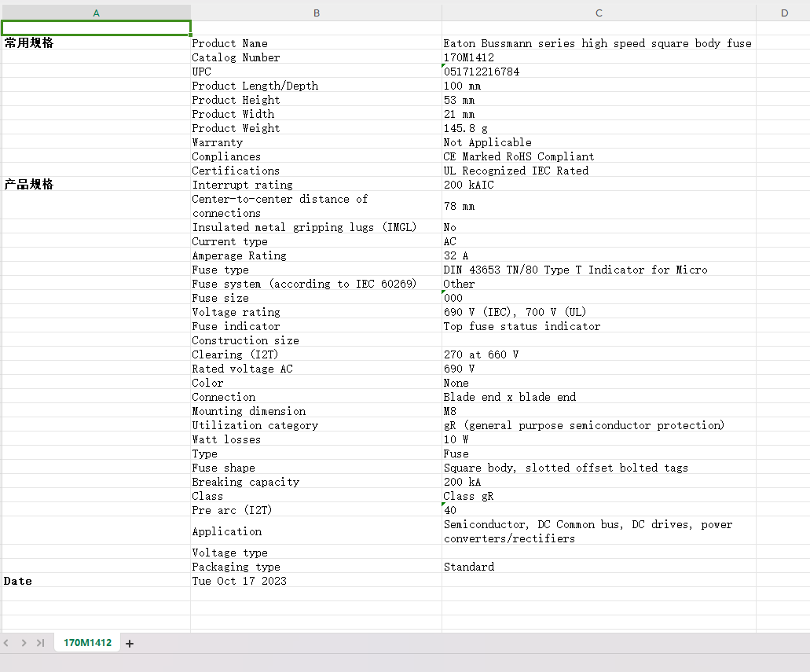
Task: Click the 'Construction size' cell
Action: [x=316, y=340]
